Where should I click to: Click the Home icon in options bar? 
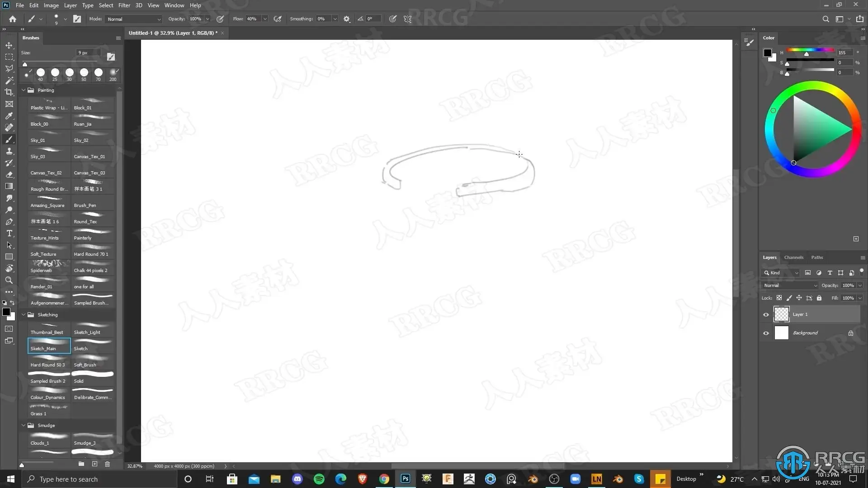click(x=13, y=19)
